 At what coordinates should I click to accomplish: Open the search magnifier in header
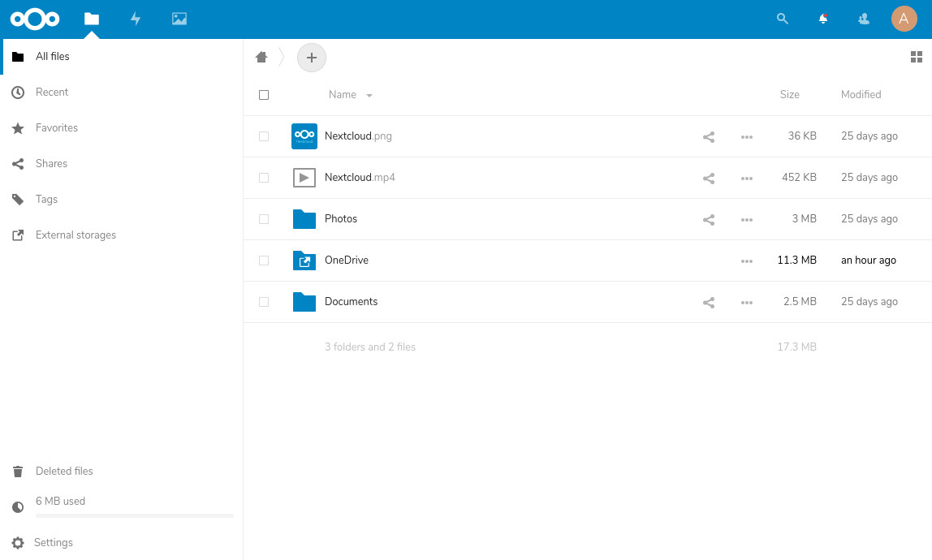pos(783,19)
